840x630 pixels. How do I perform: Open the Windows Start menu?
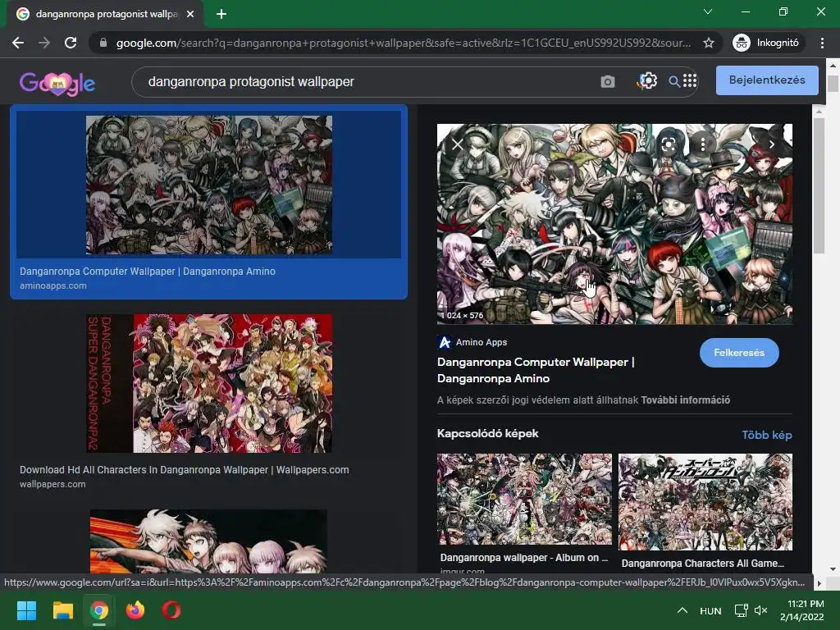(26, 610)
